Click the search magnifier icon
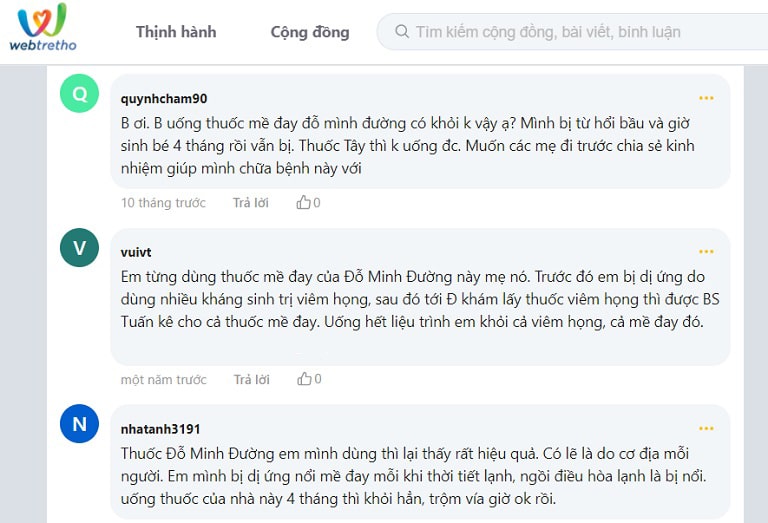The image size is (768, 523). [402, 32]
